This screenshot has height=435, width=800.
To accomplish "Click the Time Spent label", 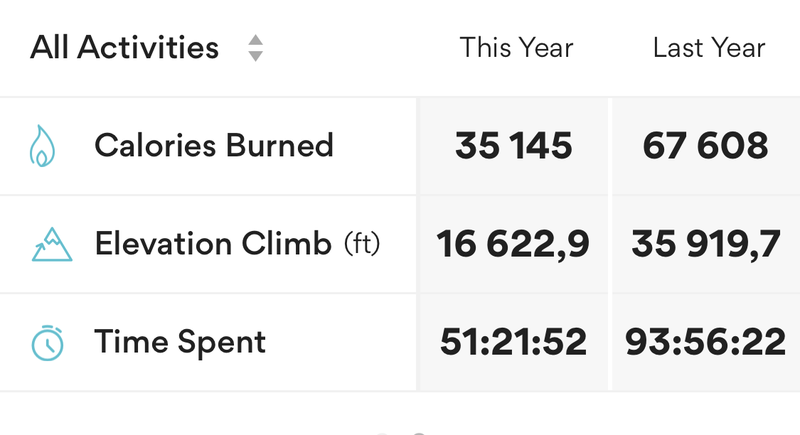I will tap(180, 342).
